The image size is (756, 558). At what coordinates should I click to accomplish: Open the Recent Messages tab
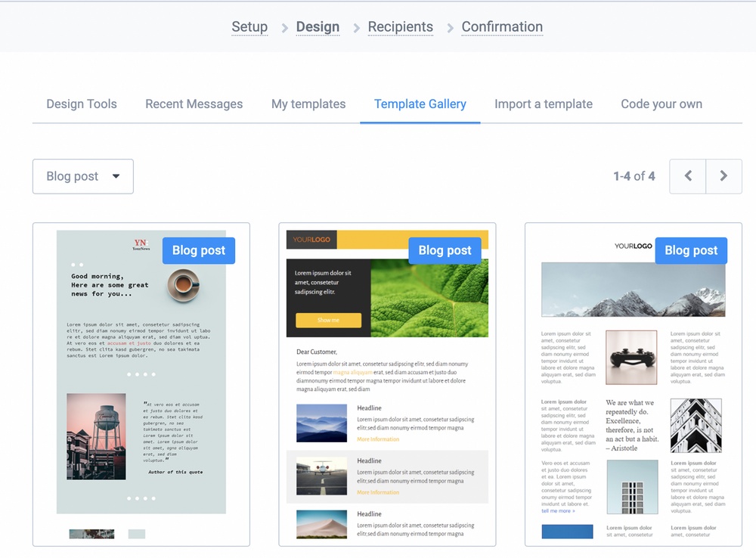click(194, 104)
